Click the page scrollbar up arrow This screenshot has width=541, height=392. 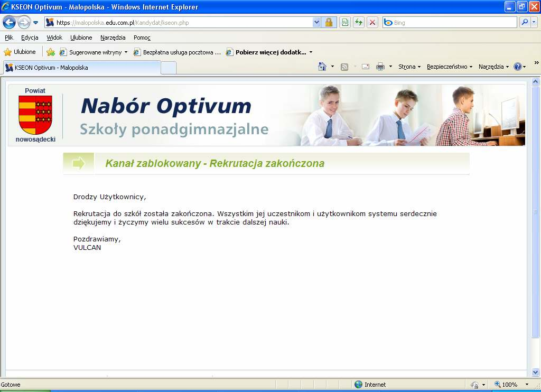[536, 82]
